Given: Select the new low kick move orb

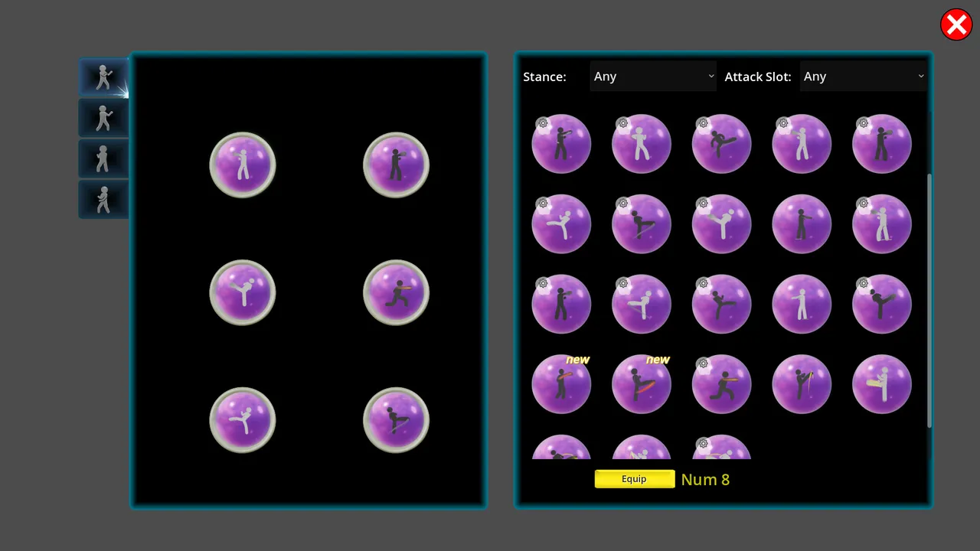Looking at the screenshot, I should click(x=642, y=383).
